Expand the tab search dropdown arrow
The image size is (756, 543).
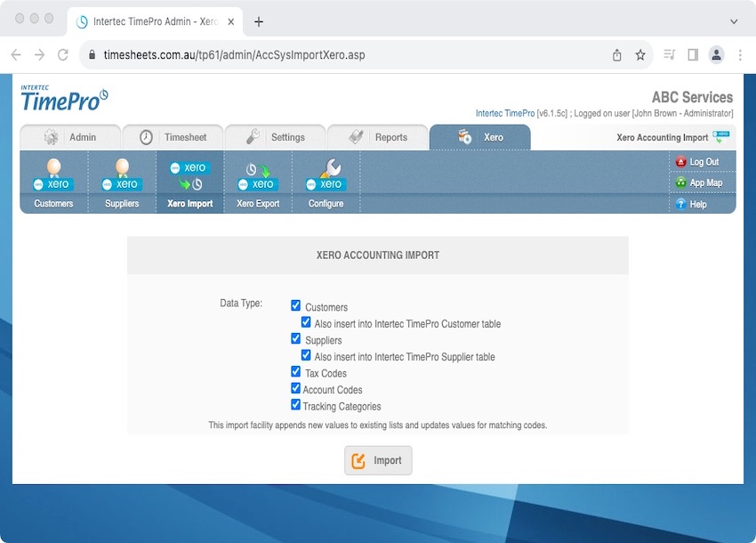[x=734, y=21]
